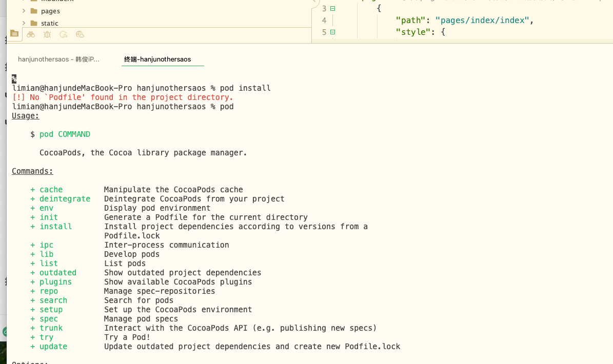613x364 pixels.
Task: Open the project manager file icon
Action: [14, 34]
